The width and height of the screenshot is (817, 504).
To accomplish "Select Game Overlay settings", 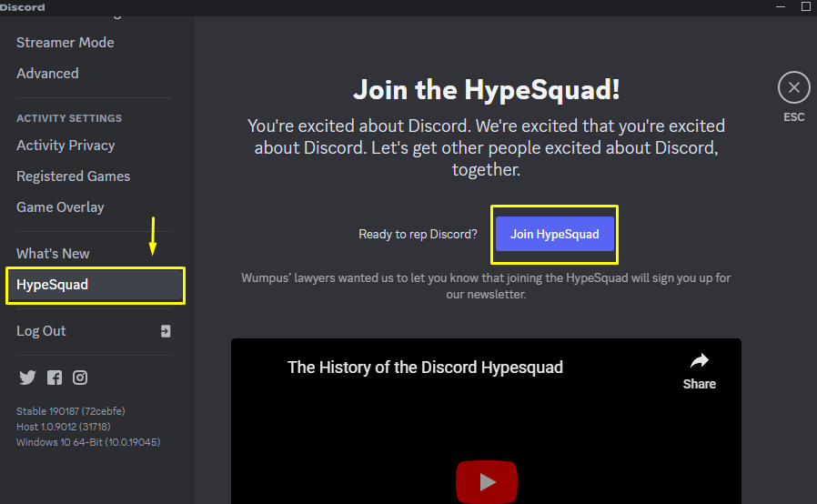I will click(x=60, y=207).
